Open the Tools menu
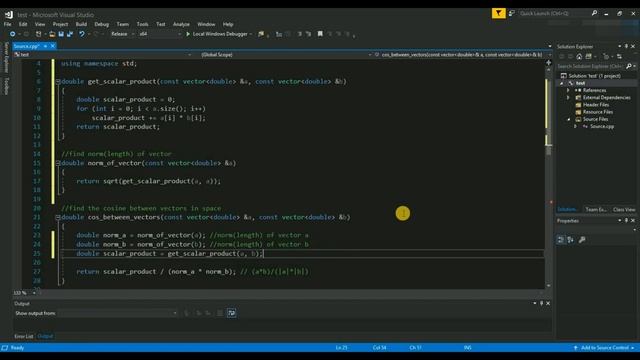Viewport: 640px width, 360px height. (142, 24)
